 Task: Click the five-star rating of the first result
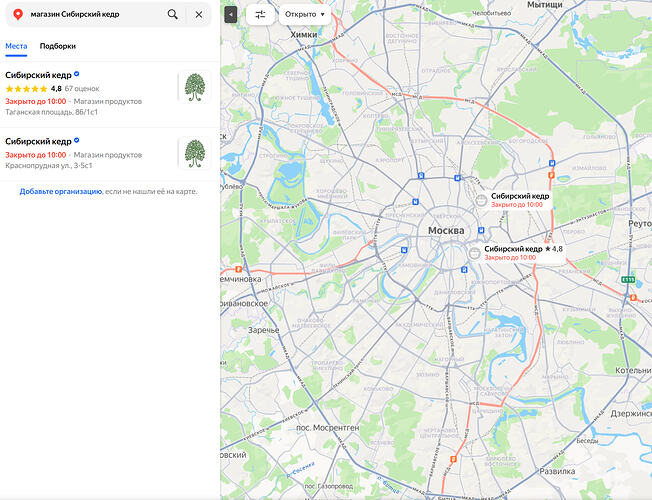[26, 89]
